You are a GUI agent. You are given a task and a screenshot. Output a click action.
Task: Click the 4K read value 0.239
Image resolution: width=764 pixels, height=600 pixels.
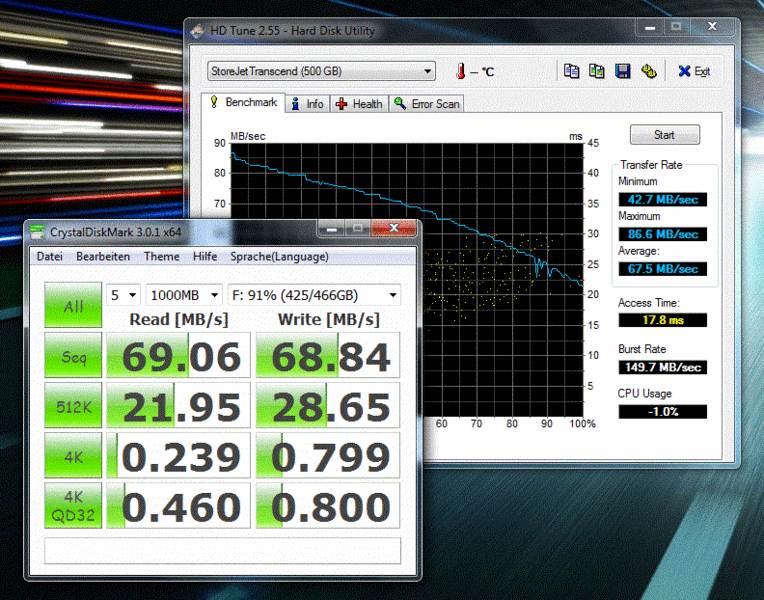click(178, 456)
